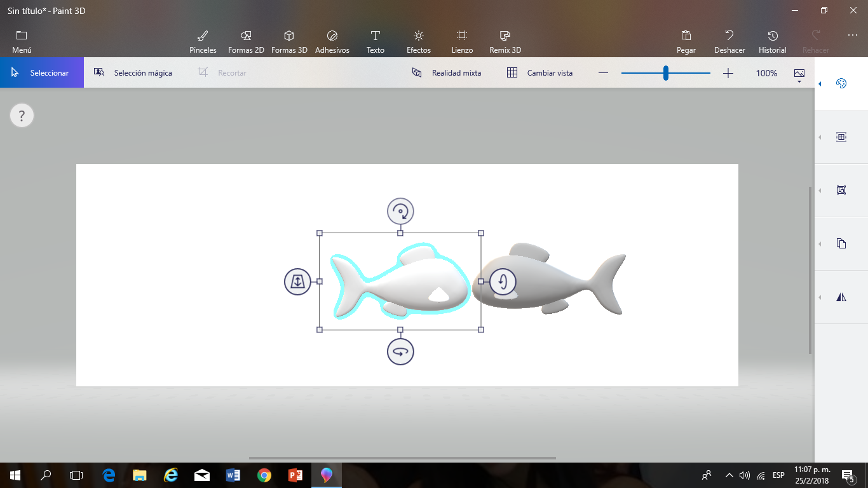Open Word from the taskbar

pos(233,475)
